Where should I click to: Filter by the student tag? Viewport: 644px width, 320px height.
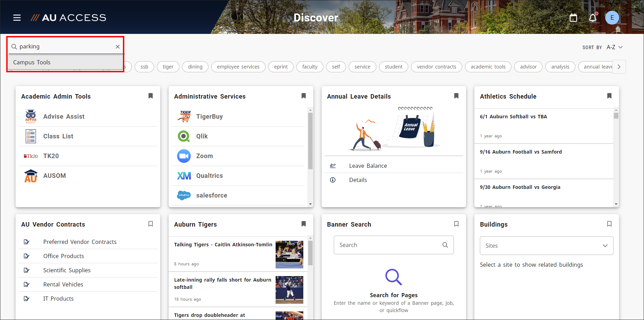pos(394,67)
